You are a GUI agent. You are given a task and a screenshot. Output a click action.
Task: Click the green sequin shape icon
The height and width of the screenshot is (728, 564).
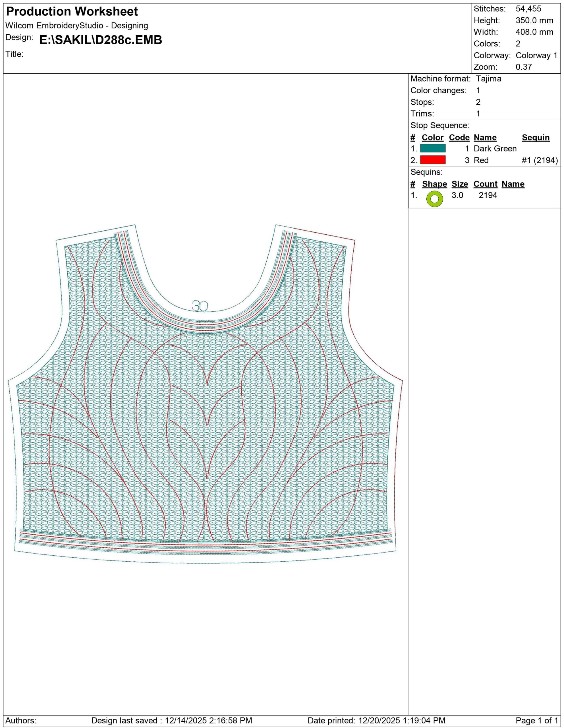click(x=434, y=199)
